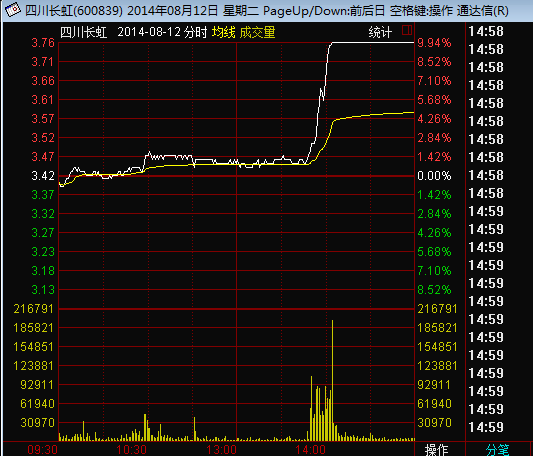Select the last 14:59 tick row
The image size is (533, 456).
pos(486,427)
